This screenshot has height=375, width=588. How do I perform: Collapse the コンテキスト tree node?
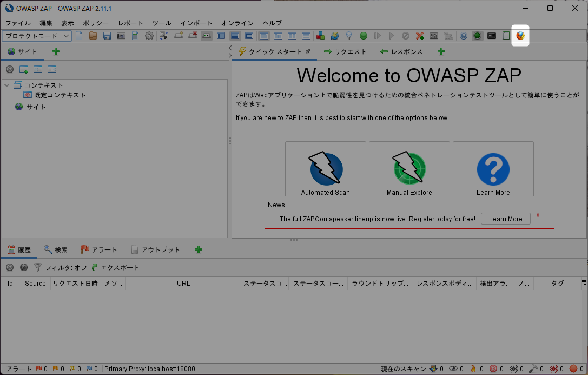coord(6,85)
